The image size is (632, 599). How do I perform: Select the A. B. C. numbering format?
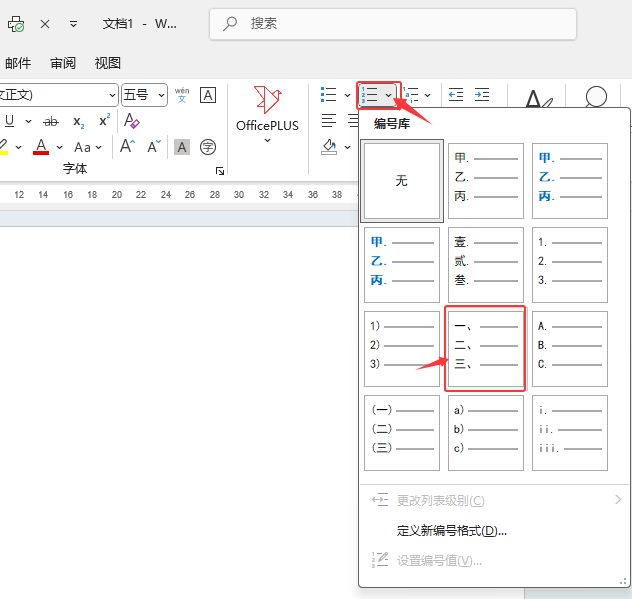coord(570,349)
